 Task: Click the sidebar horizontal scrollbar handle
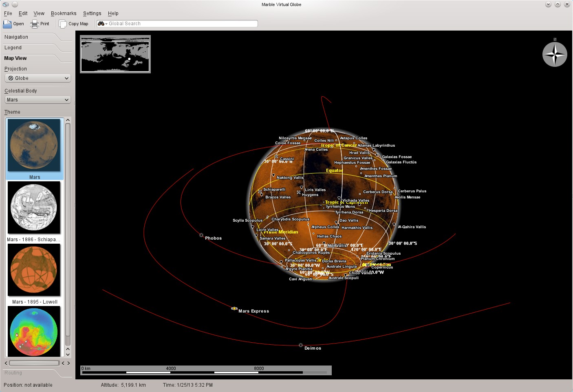(x=34, y=363)
